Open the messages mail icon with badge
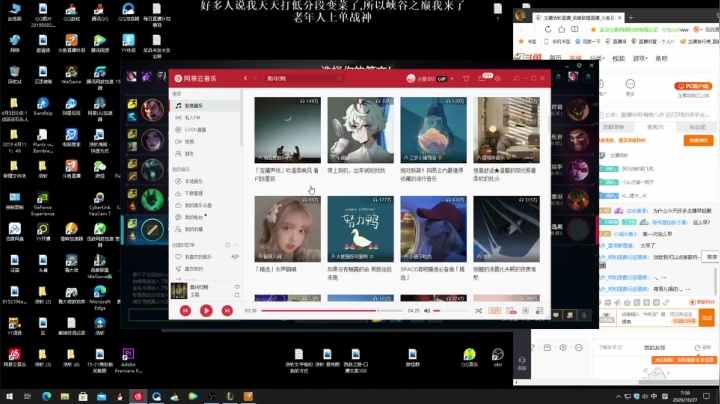Image resolution: width=720 pixels, height=404 pixels. 482,79
